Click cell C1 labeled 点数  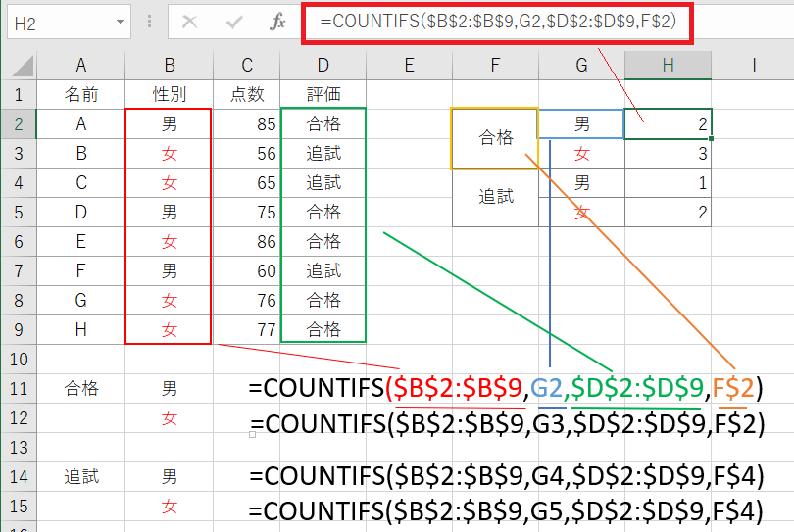point(247,95)
